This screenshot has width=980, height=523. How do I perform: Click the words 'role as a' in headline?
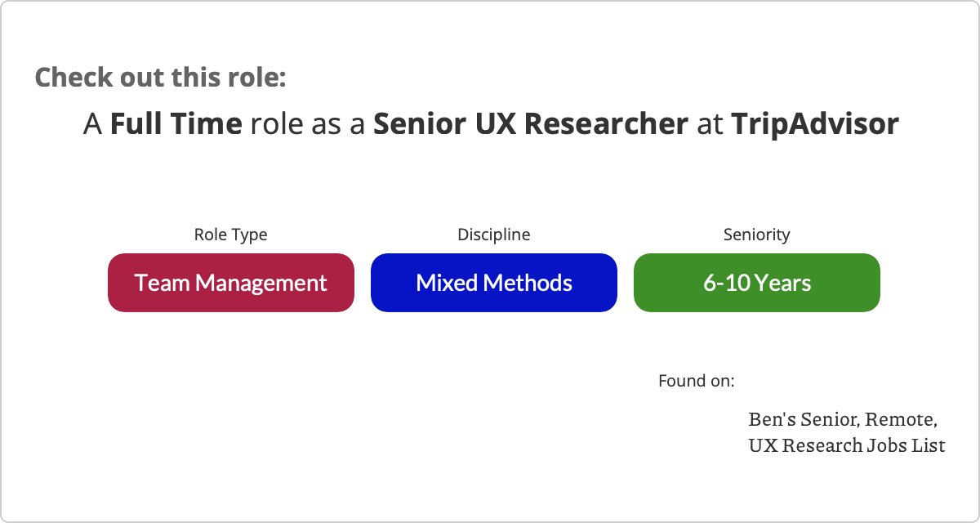(308, 124)
